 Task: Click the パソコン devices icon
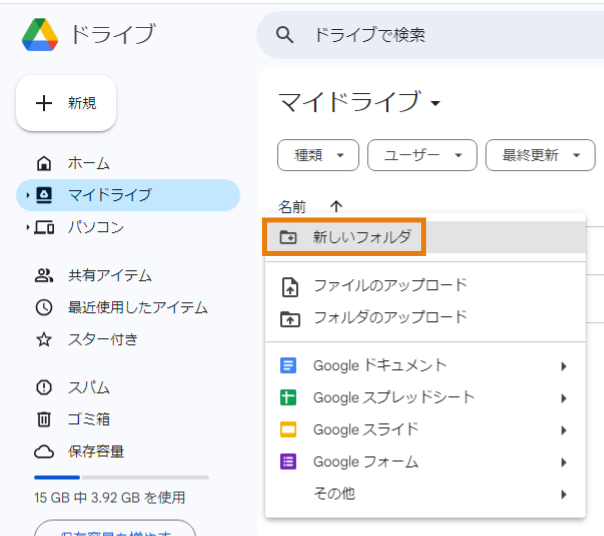[44, 227]
